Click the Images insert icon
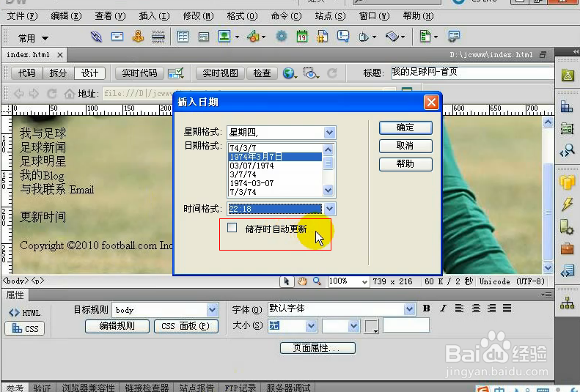Image resolution: width=580 pixels, height=392 pixels. pos(224,37)
